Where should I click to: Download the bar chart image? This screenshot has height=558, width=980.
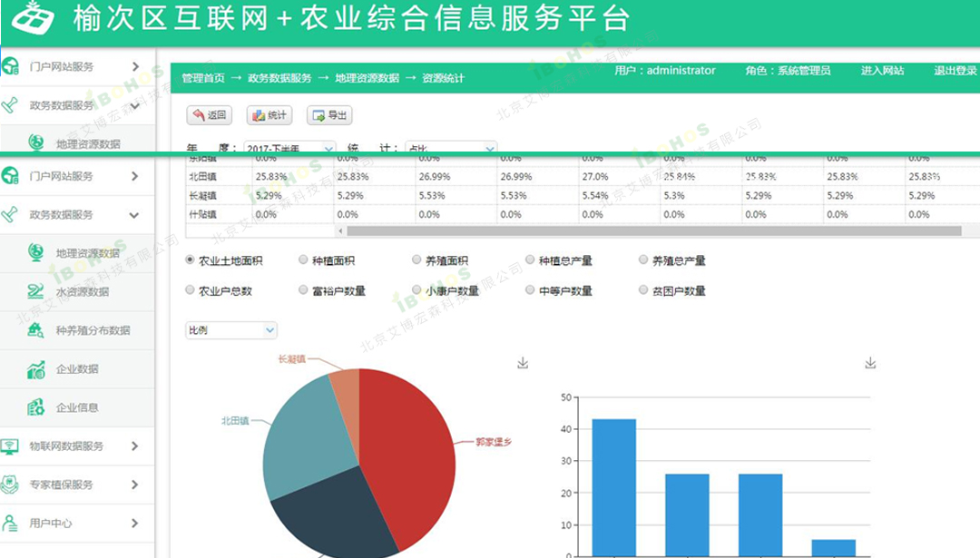coord(870,363)
